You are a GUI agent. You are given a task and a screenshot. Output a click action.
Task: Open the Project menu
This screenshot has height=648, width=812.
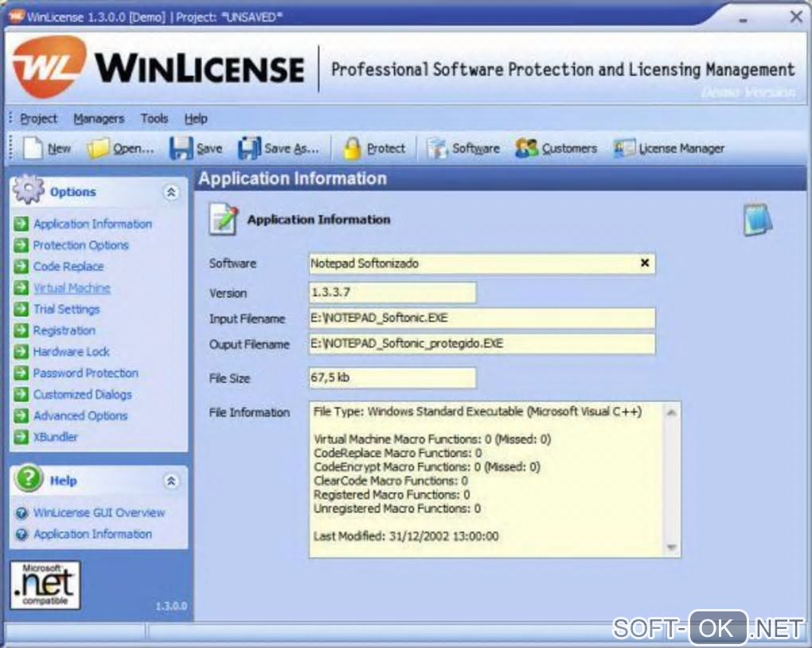click(x=39, y=119)
